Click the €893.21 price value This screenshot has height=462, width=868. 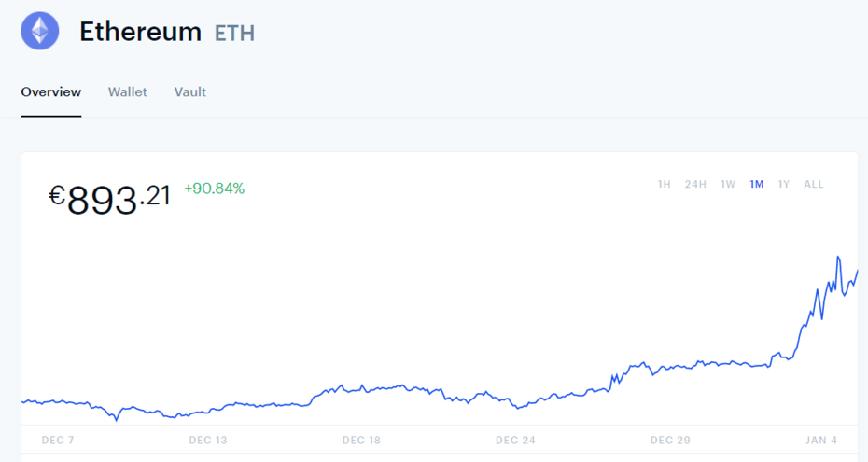110,198
